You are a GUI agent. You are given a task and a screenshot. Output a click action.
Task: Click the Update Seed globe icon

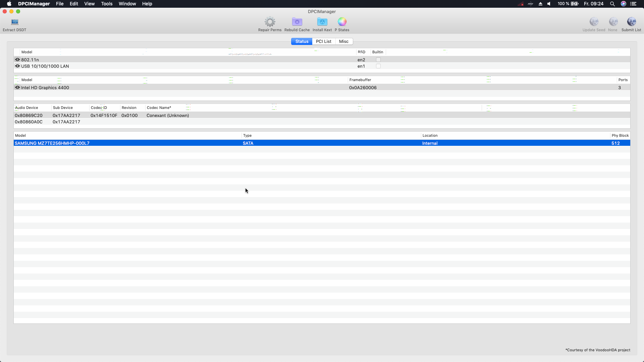(594, 22)
